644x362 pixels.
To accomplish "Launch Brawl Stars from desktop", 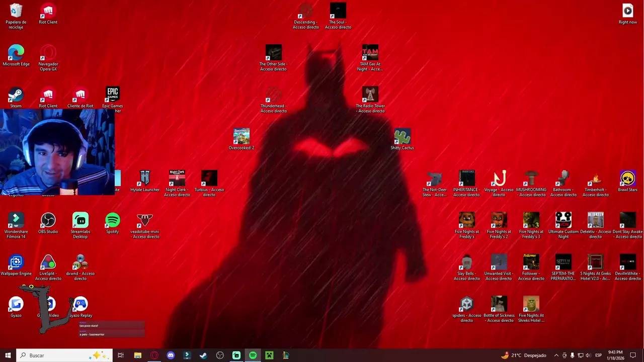I will (628, 182).
